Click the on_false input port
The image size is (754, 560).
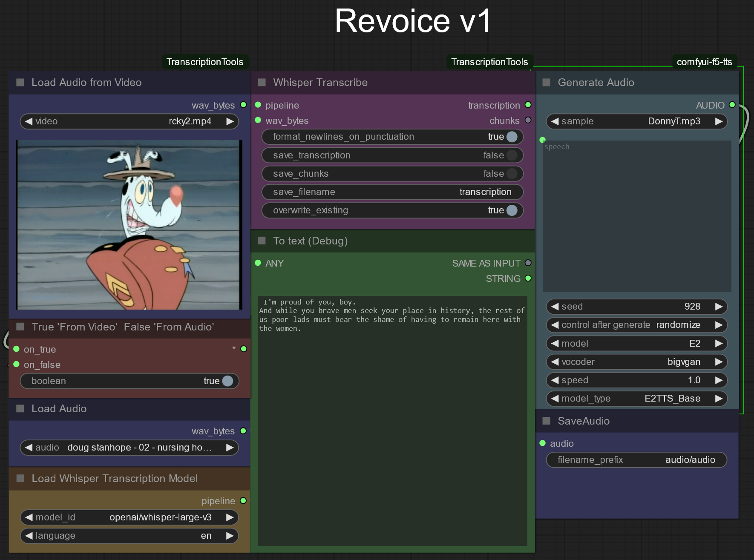16,364
